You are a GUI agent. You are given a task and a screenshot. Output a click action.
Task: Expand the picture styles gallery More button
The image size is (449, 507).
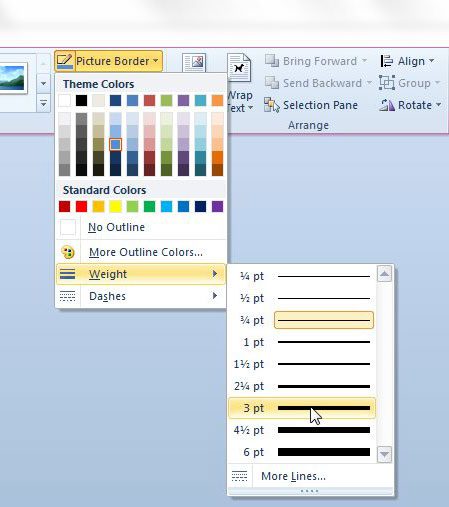click(43, 104)
